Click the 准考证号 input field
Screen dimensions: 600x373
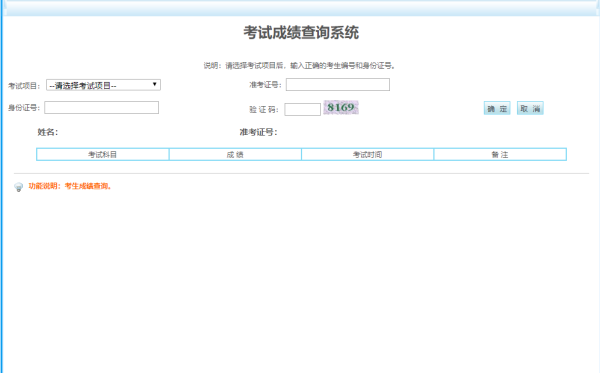[338, 85]
